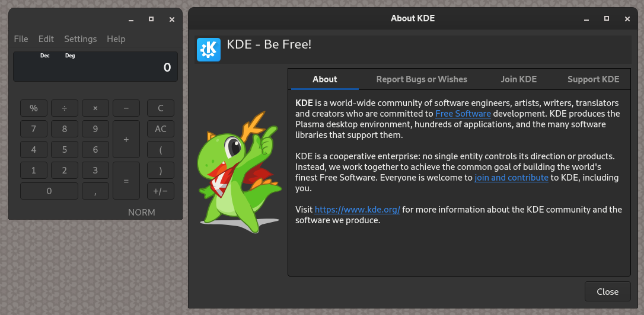Click the Konqi dragon mascot image
Image resolution: width=644 pixels, height=315 pixels.
pos(239,172)
